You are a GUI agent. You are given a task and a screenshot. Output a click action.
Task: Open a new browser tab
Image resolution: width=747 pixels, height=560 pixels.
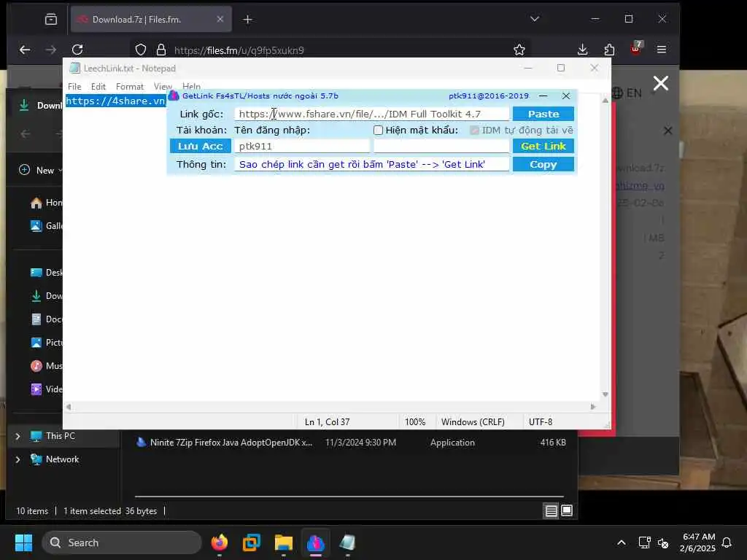[x=248, y=20]
